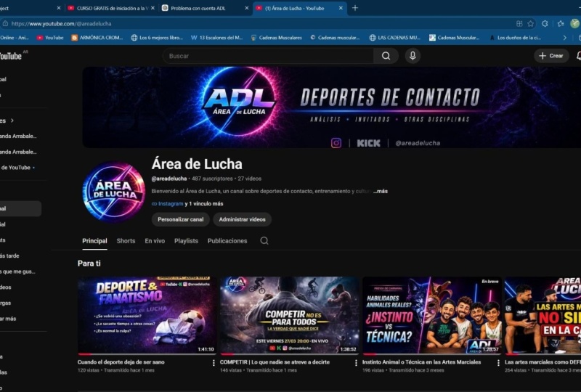The height and width of the screenshot is (392, 581).
Task: Open browser profile avatar
Action: coord(575,24)
